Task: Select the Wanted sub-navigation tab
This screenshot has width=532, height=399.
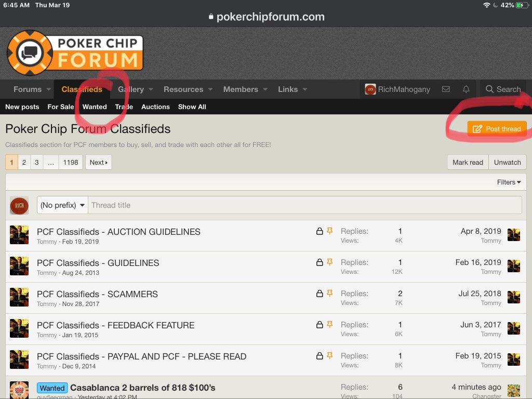Action: pos(95,107)
